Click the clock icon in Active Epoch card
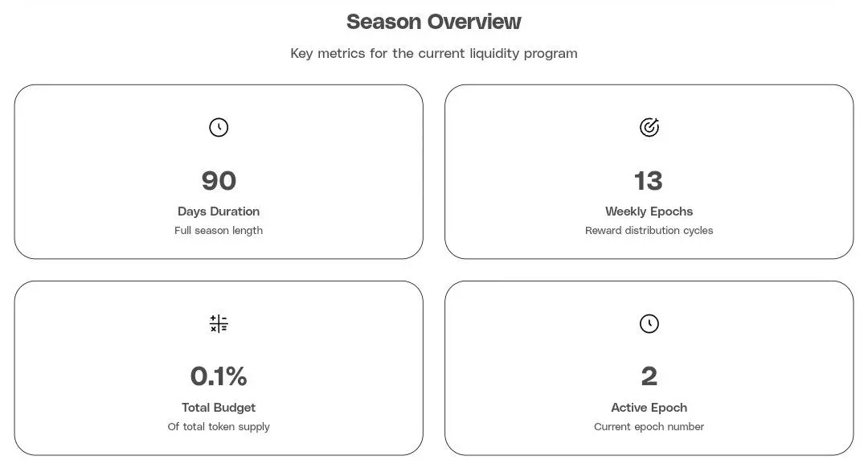This screenshot has height=468, width=868. tap(649, 323)
